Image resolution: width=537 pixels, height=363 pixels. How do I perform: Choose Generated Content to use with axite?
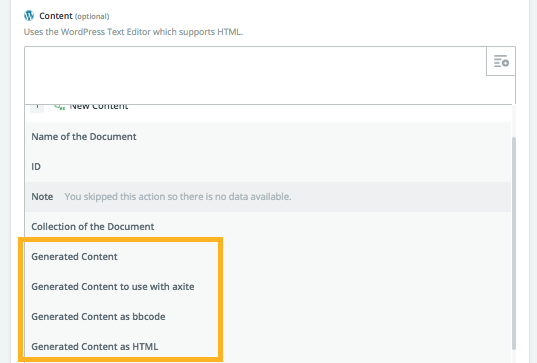(x=268, y=287)
